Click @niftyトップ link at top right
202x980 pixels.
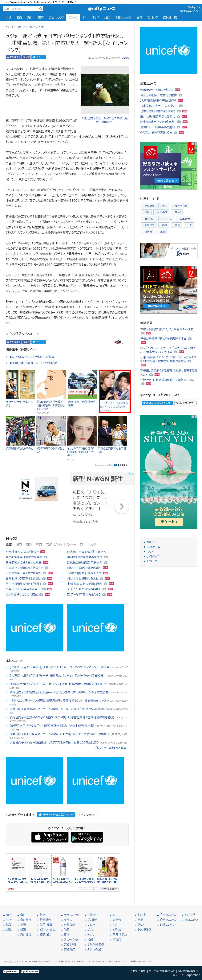194,7
